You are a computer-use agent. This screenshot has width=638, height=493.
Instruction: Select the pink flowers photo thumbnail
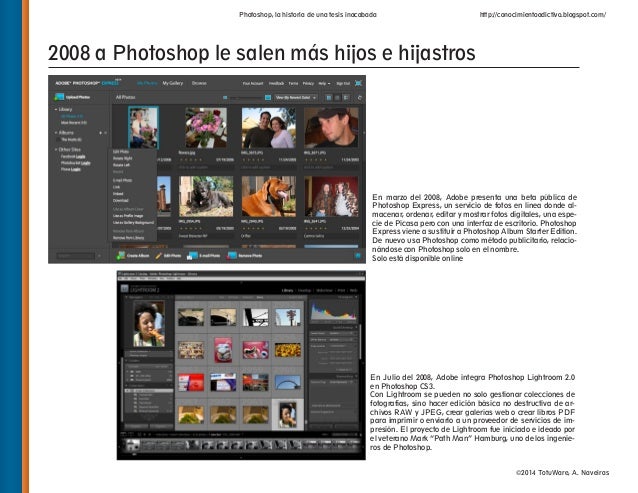click(x=206, y=128)
